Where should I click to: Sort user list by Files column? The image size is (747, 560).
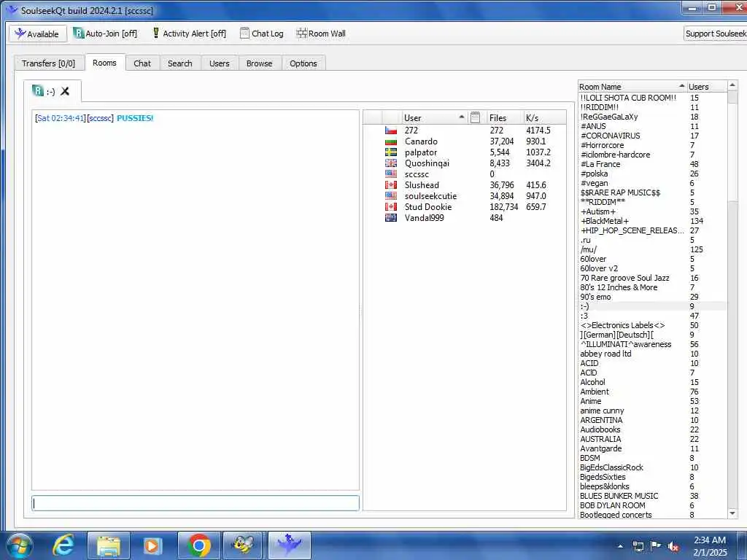pos(503,117)
